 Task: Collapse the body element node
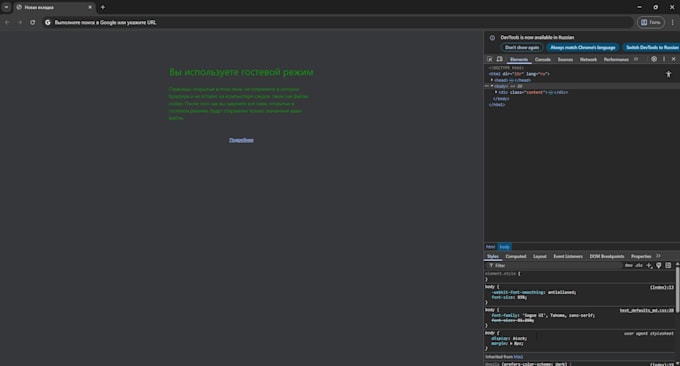pos(492,86)
